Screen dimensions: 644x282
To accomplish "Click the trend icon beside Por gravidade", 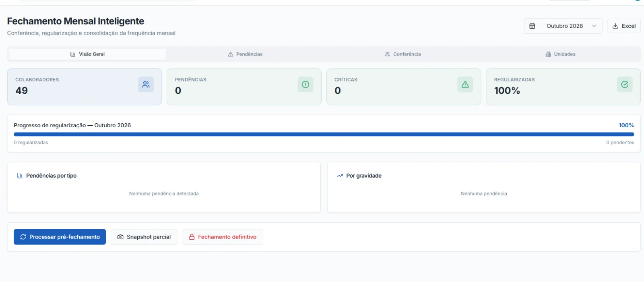I will click(x=340, y=176).
